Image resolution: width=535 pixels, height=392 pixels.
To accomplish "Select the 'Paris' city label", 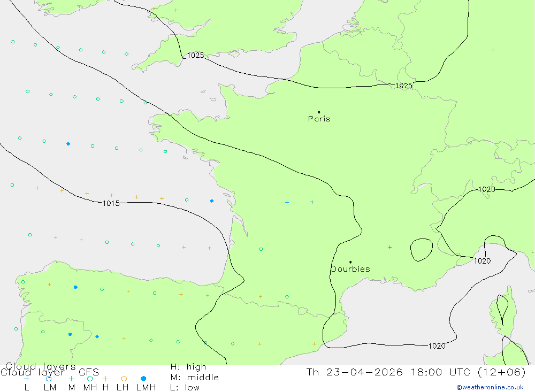I will pyautogui.click(x=319, y=119).
